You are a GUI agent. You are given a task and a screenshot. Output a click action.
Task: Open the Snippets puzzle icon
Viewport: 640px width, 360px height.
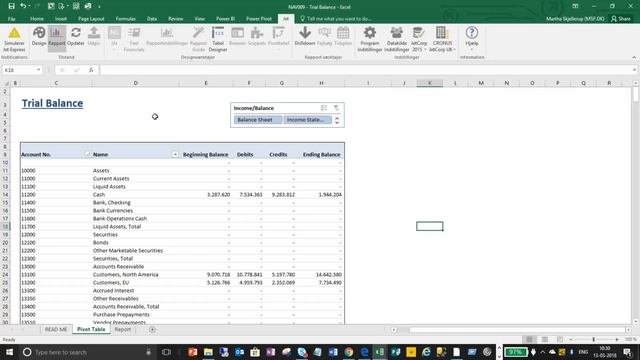coord(257,33)
